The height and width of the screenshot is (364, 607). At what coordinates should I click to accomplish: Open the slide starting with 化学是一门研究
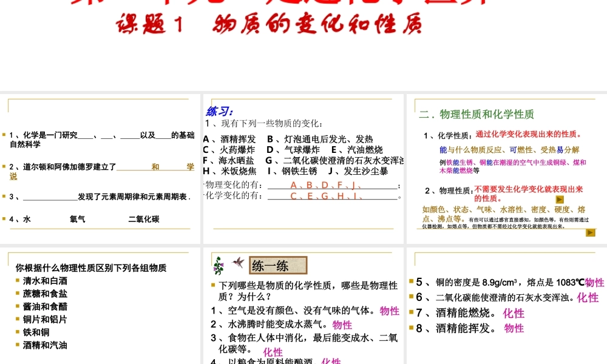[x=100, y=169]
